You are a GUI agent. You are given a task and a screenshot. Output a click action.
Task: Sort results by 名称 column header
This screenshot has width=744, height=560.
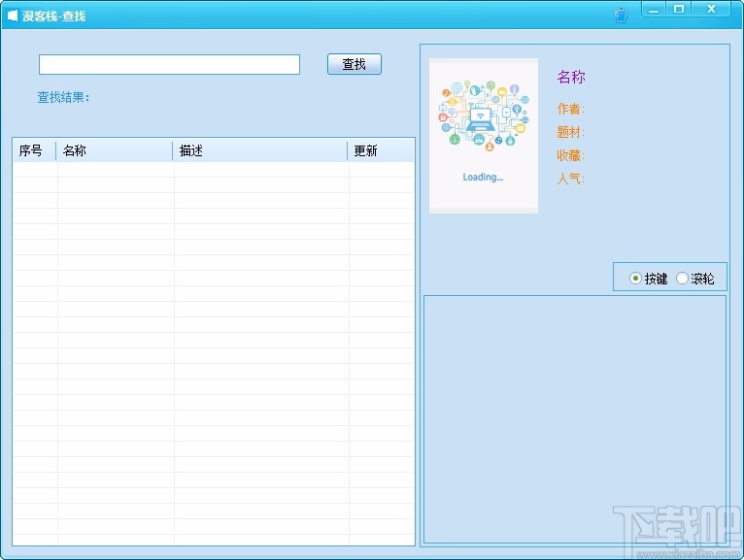tap(115, 150)
